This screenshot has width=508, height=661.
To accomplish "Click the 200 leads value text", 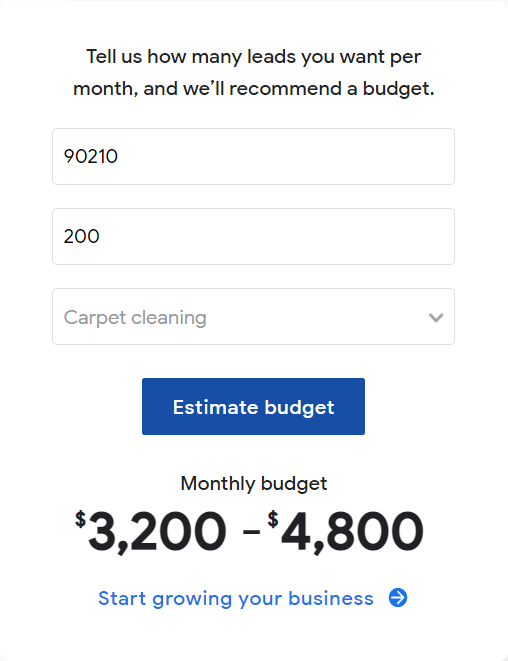I will (81, 236).
